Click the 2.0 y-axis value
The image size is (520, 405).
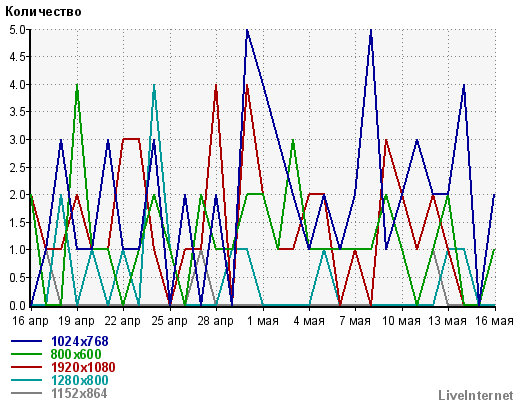(x=17, y=195)
